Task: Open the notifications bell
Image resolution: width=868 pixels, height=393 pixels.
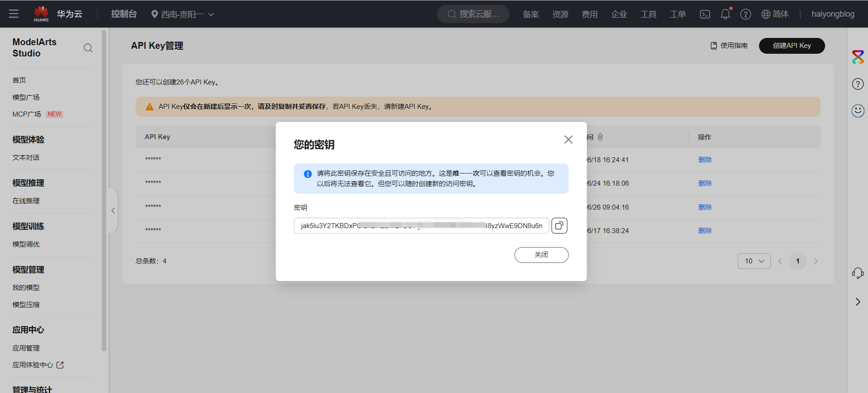Action: tap(725, 14)
